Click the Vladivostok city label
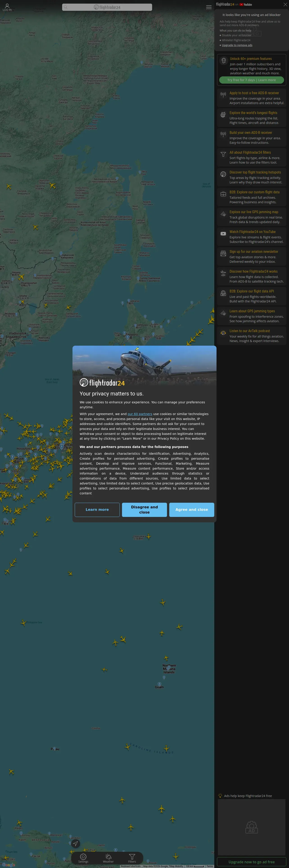 (16, 335)
